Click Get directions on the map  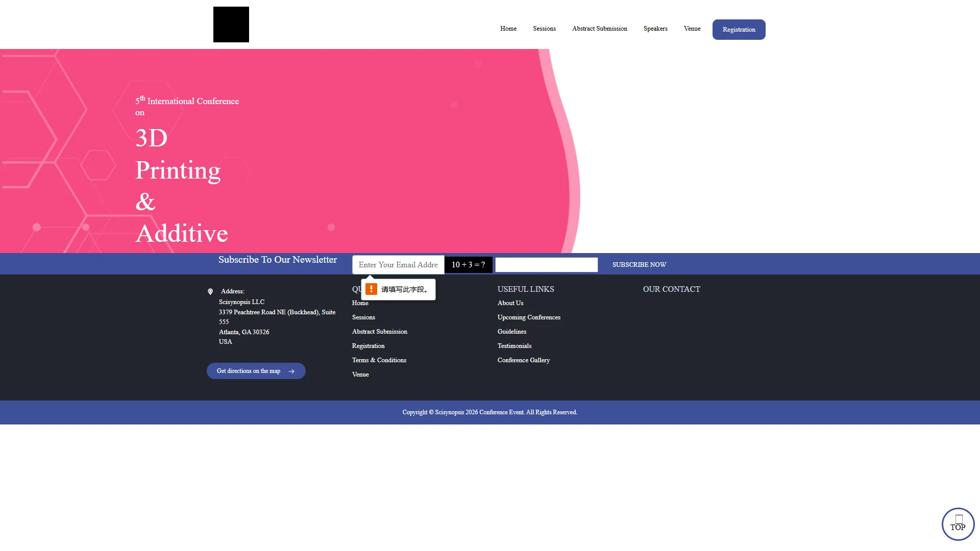256,371
